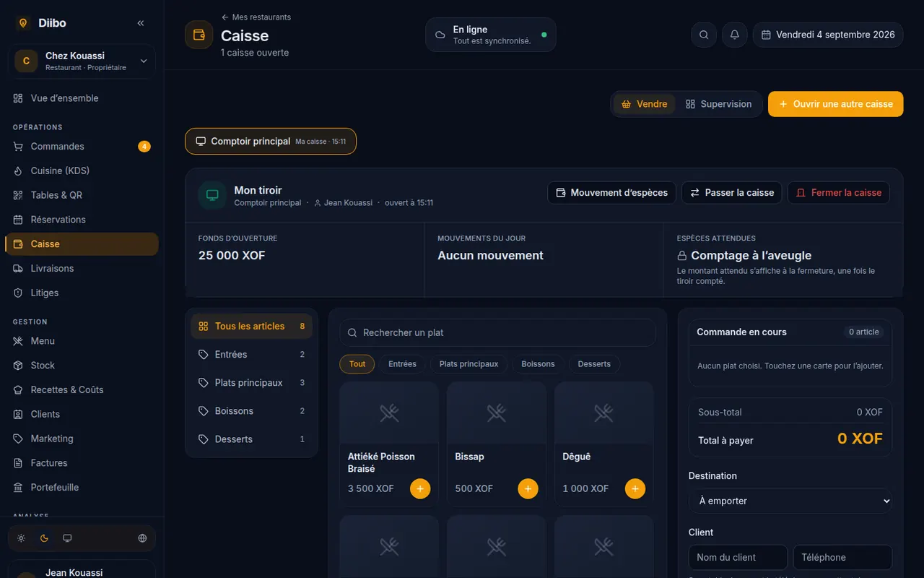This screenshot has width=924, height=578.
Task: Switch to light theme sun toggle
Action: (x=22, y=538)
